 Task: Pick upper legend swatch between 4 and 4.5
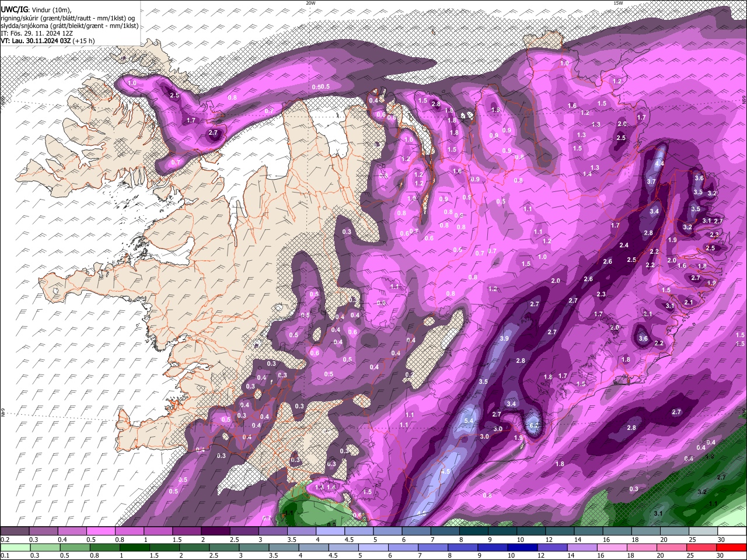(330, 531)
